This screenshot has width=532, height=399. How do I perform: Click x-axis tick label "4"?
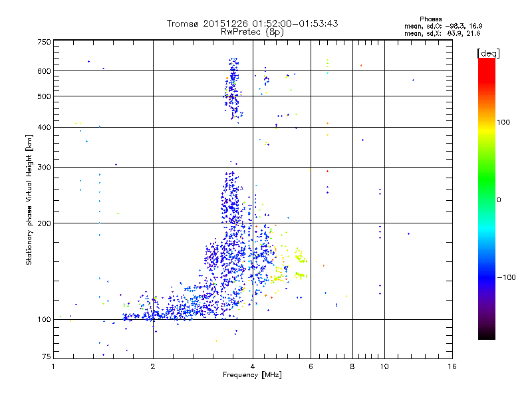click(253, 366)
